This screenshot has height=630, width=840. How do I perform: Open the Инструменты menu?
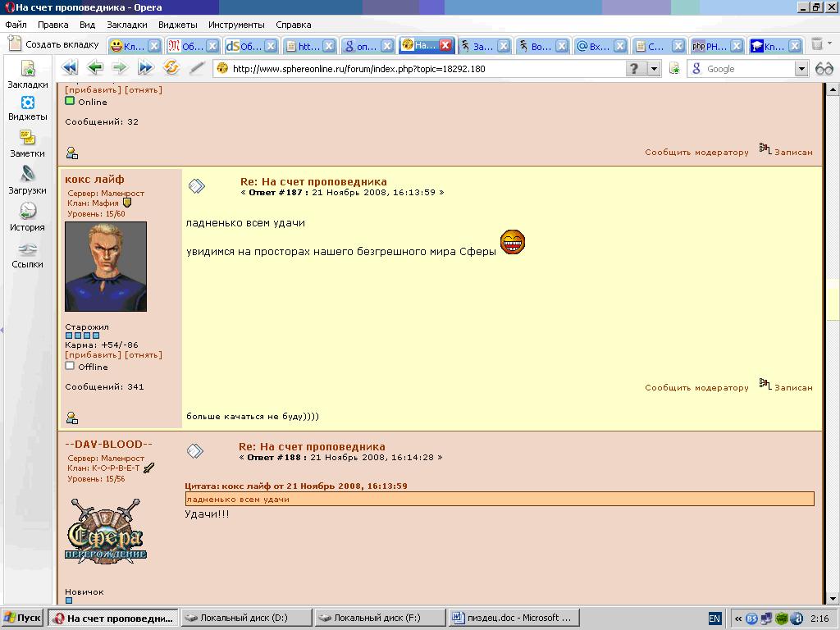pyautogui.click(x=236, y=25)
